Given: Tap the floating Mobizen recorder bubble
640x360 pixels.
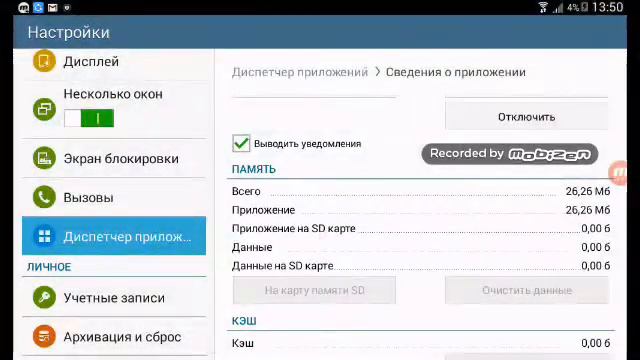Looking at the screenshot, I should click(x=618, y=173).
